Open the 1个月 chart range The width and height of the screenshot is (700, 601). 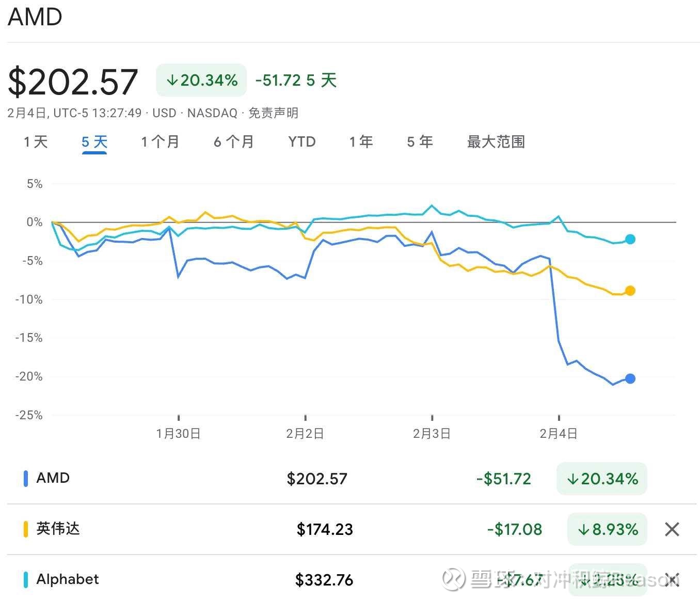coord(160,142)
